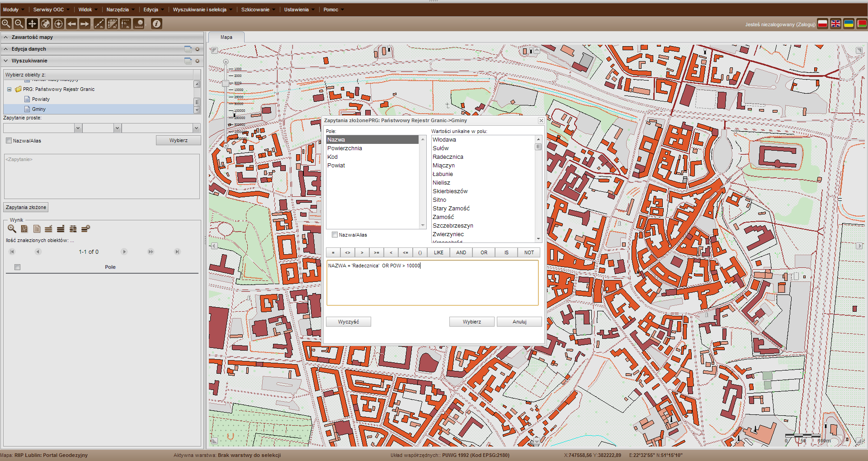Open the Szkicowanie menu
Screen dimensions: 868x461
(258, 10)
